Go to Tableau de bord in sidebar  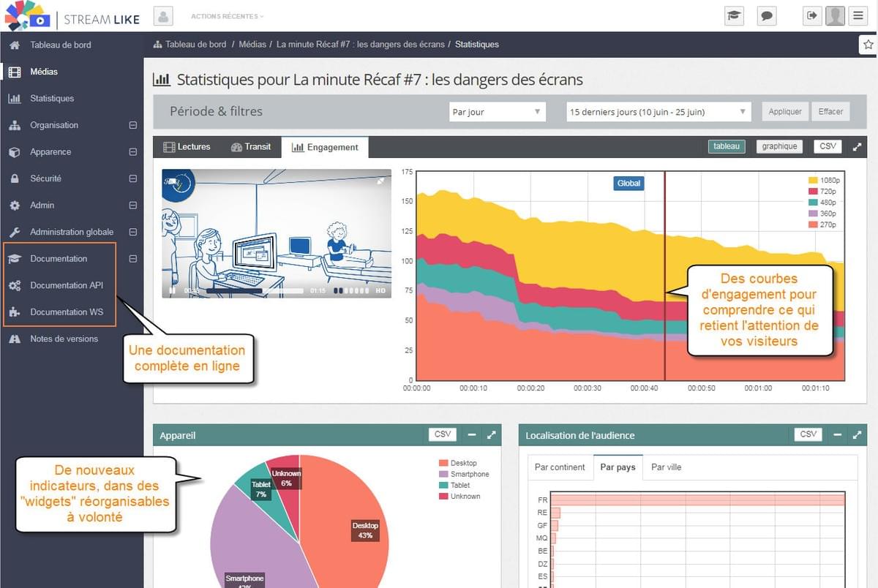point(61,45)
